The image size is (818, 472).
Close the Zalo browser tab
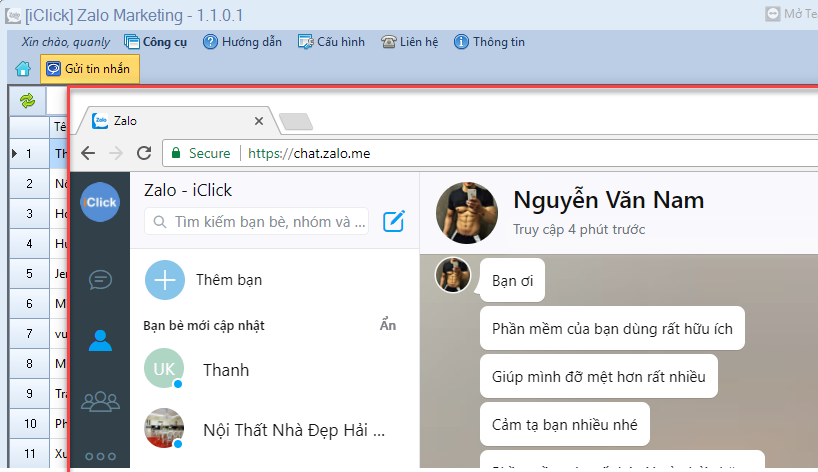(259, 121)
